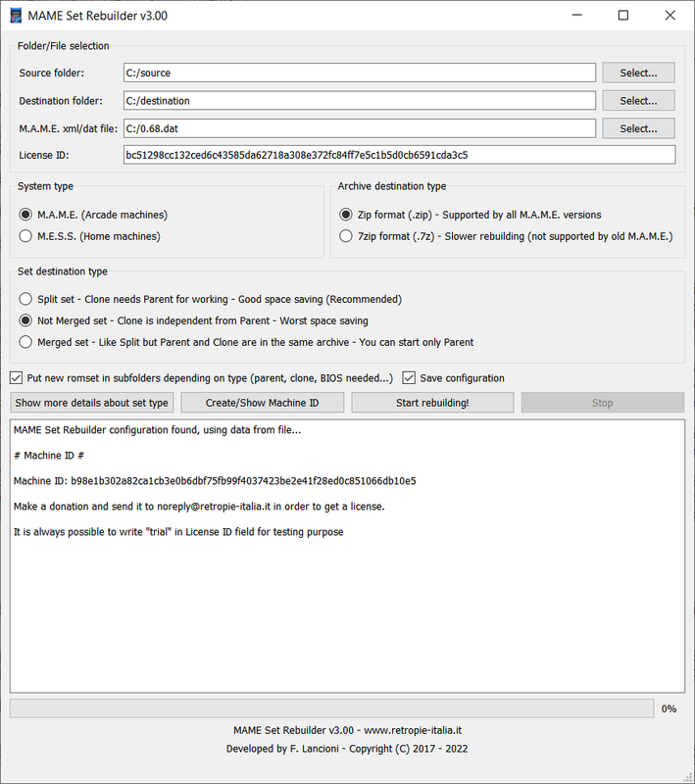
Task: Focus the Destination folder path field
Action: [x=360, y=101]
